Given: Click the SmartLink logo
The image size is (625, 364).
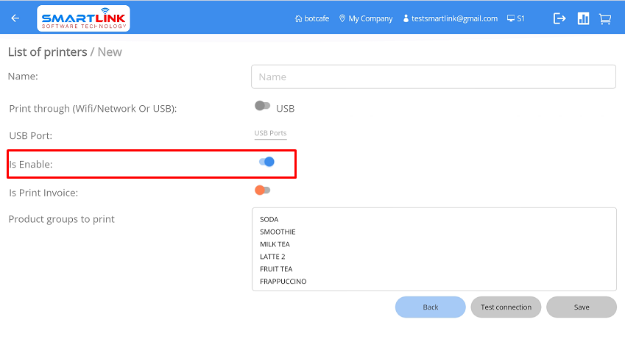Looking at the screenshot, I should click(83, 18).
